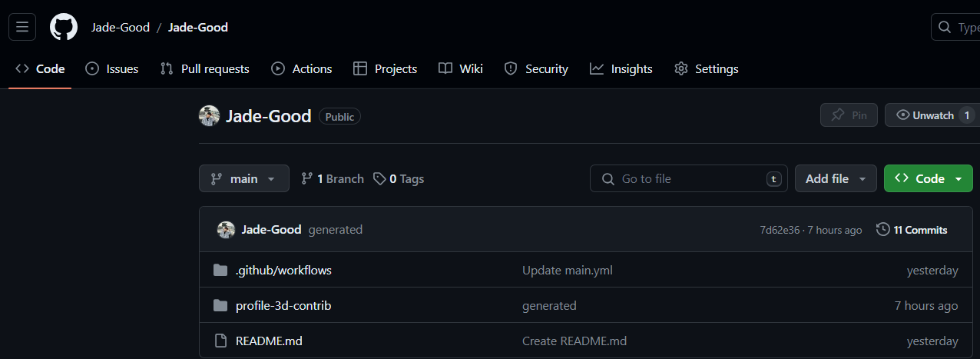980x359 pixels.
Task: View the Insights tab
Action: [621, 69]
